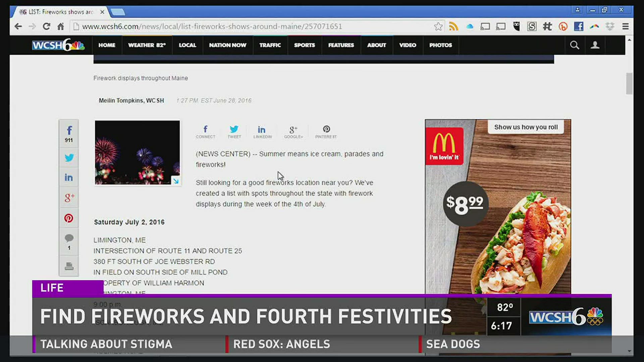Open the TRAFFIC menu item
This screenshot has width=644, height=362.
[x=270, y=45]
